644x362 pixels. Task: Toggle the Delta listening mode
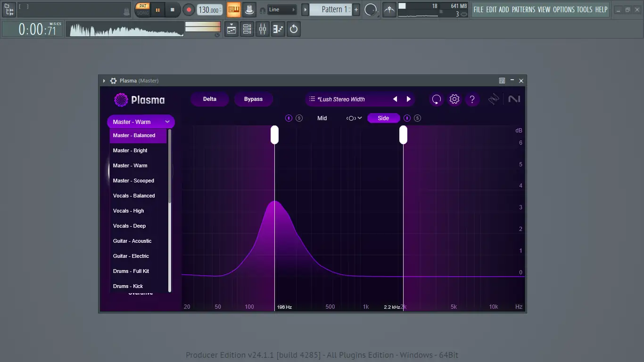click(x=210, y=99)
